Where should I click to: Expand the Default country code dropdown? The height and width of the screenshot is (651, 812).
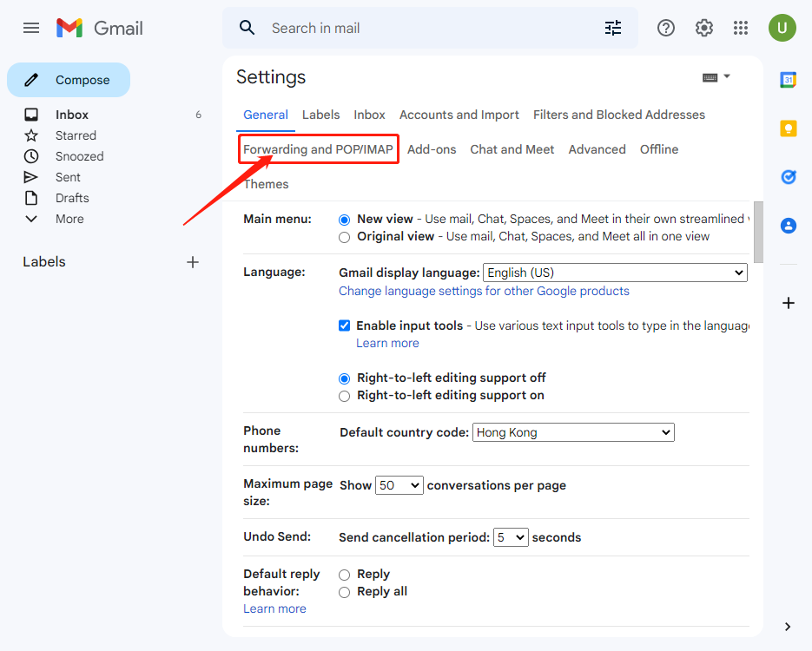tap(573, 432)
